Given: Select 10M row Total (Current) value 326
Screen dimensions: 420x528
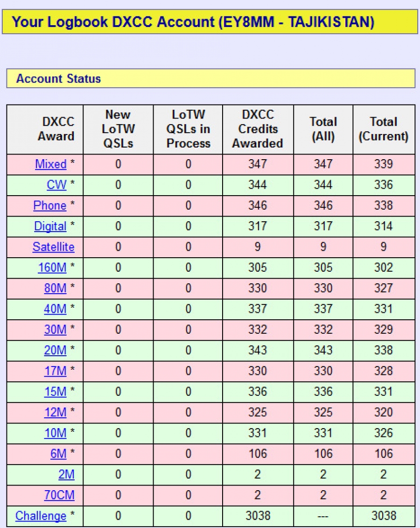Looking at the screenshot, I should [x=384, y=433].
